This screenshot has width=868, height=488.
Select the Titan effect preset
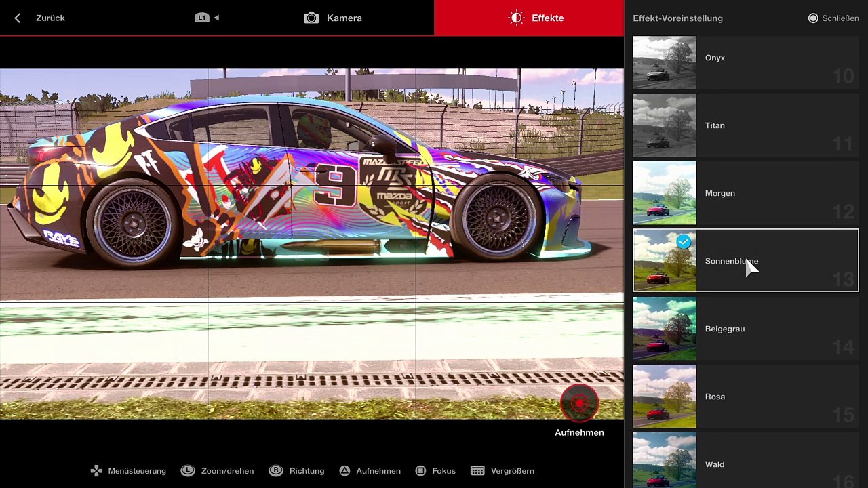[746, 125]
